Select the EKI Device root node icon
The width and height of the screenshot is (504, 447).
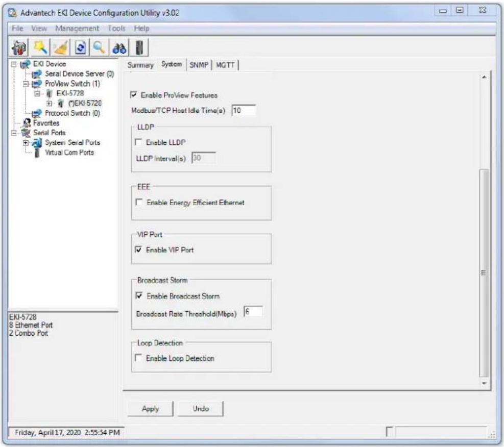26,64
